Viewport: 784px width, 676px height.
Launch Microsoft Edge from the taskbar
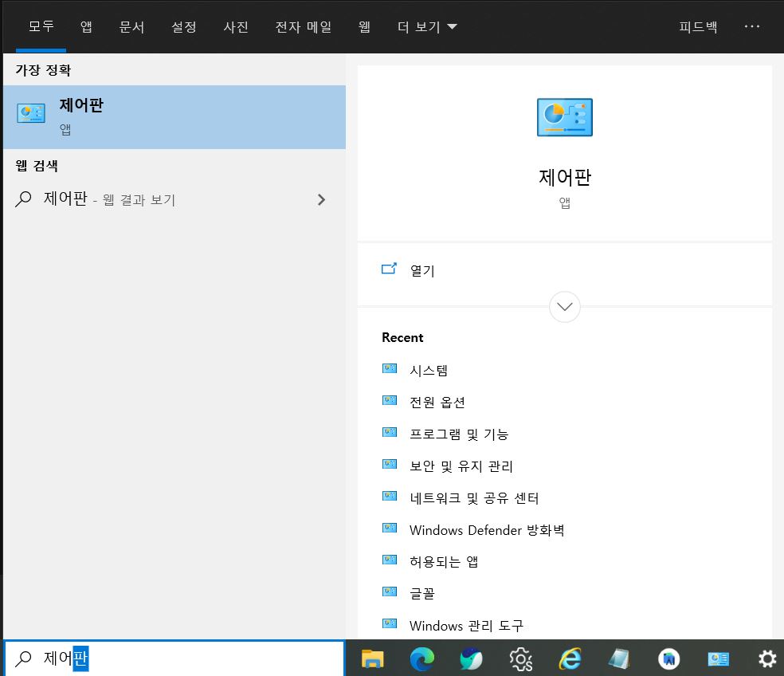pyautogui.click(x=422, y=658)
